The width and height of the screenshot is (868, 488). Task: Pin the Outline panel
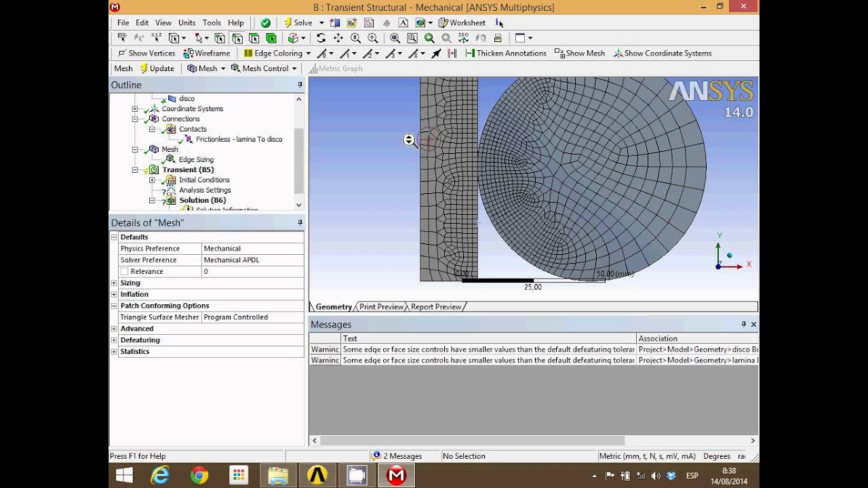pyautogui.click(x=300, y=85)
